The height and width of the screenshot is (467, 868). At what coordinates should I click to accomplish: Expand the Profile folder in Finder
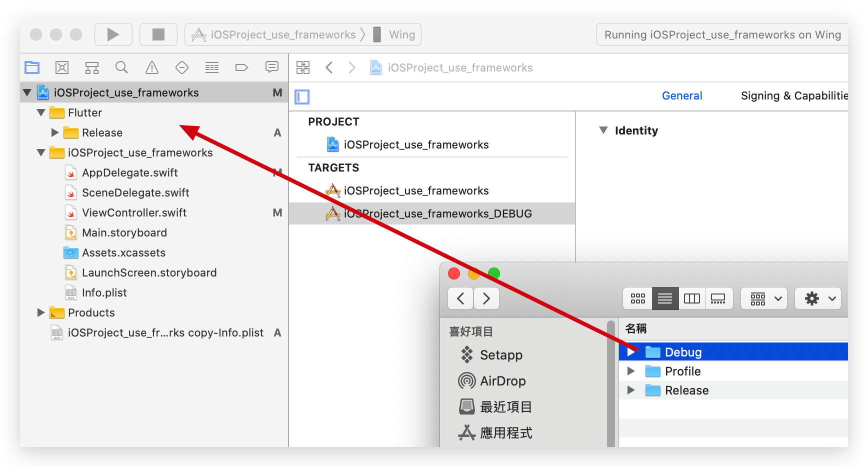coord(631,371)
